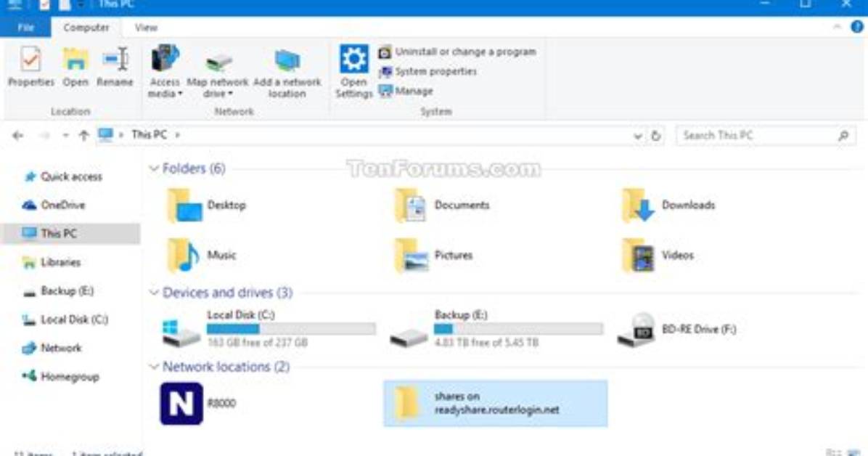Select shares on readyshare.routerlogin.net
The image size is (868, 456).
point(496,404)
